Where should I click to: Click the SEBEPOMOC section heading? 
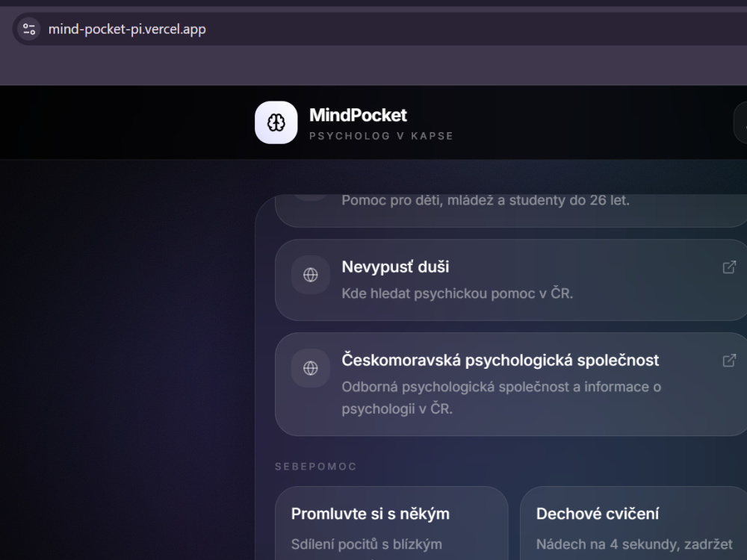(x=316, y=467)
